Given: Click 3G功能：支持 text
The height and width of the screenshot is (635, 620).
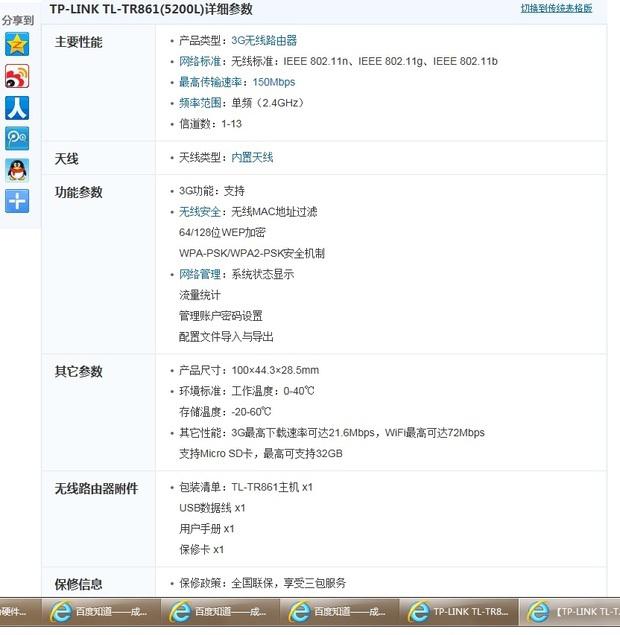Looking at the screenshot, I should click(x=212, y=191).
